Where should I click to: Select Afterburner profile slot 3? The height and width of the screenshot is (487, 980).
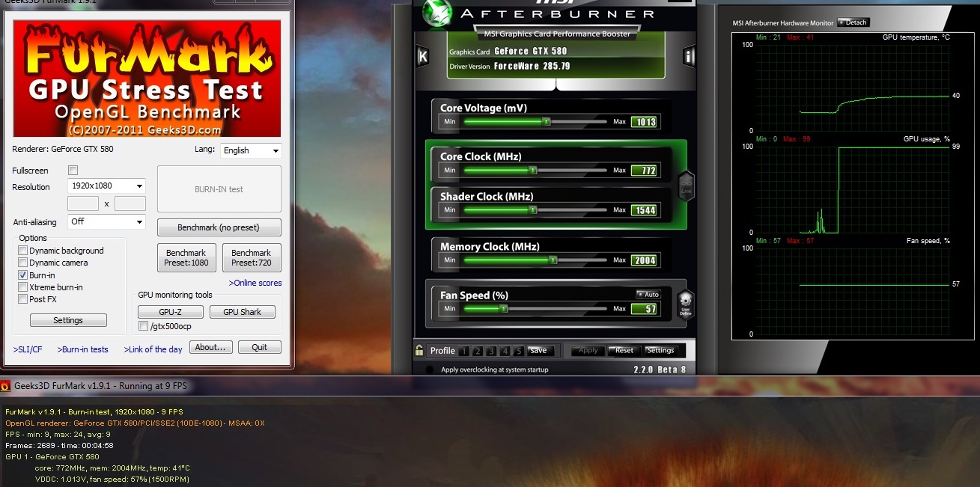coord(491,351)
